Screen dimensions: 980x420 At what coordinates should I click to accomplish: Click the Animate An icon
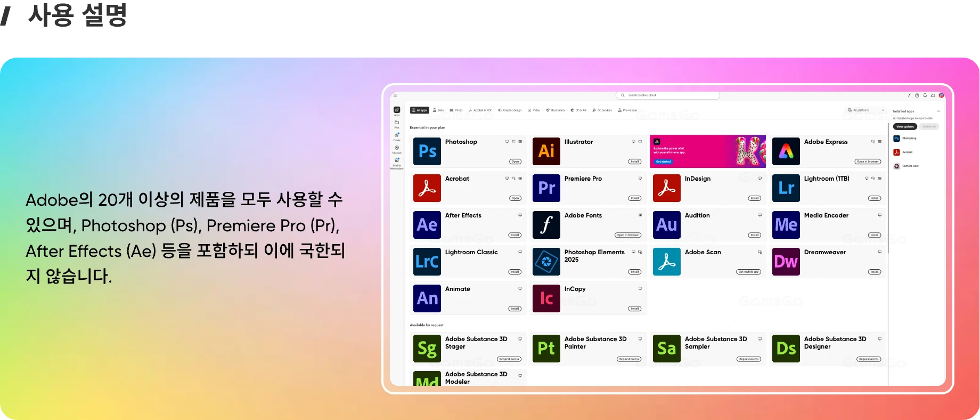pos(427,298)
